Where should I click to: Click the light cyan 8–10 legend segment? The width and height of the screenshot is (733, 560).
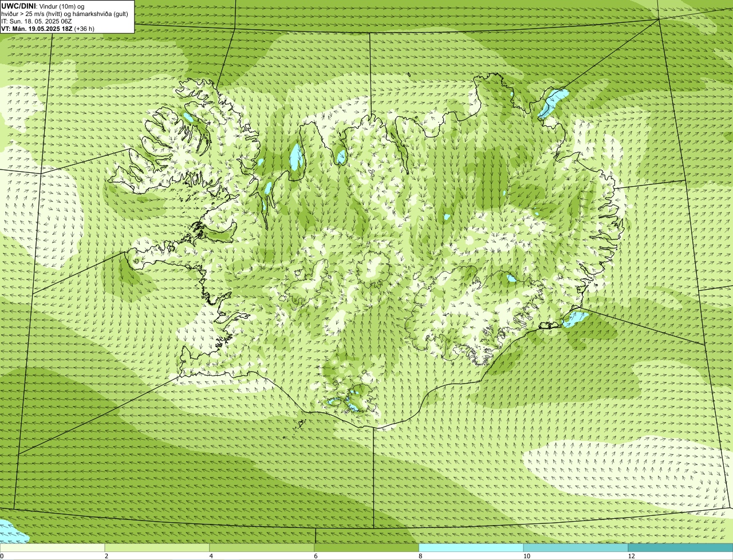point(471,548)
